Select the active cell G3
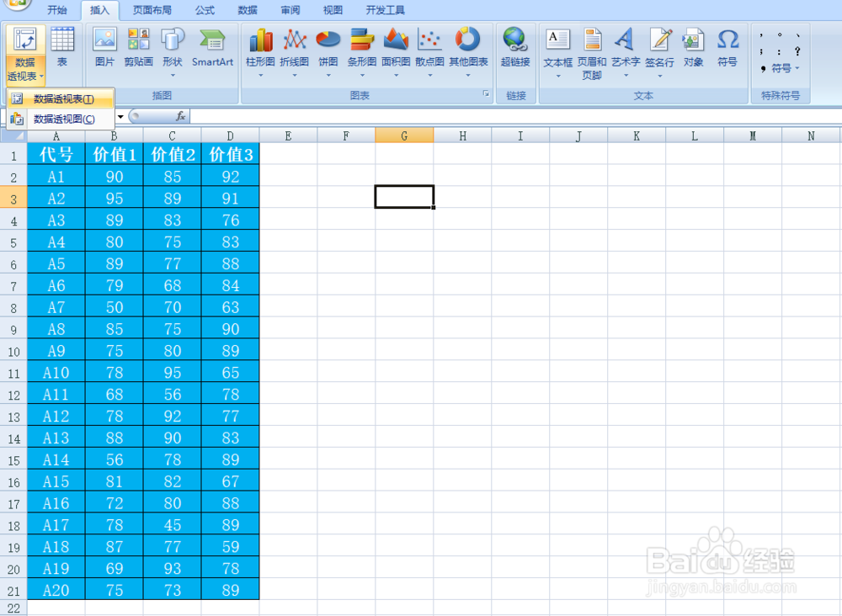Image resolution: width=842 pixels, height=616 pixels. click(404, 196)
